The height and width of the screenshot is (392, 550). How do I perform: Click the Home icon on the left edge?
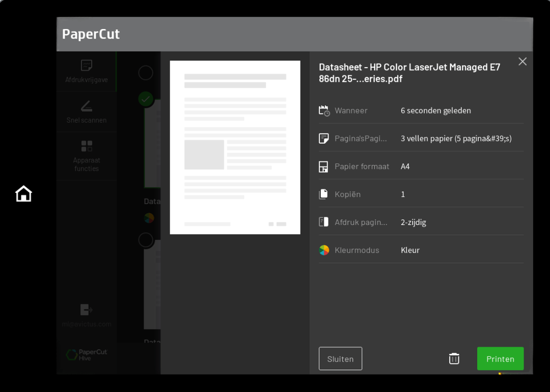[x=23, y=194]
